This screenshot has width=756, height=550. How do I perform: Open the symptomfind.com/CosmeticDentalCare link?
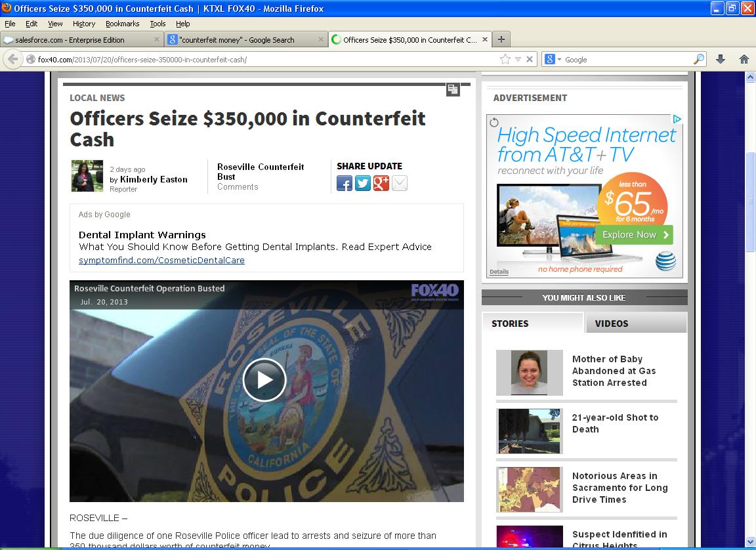(x=161, y=261)
